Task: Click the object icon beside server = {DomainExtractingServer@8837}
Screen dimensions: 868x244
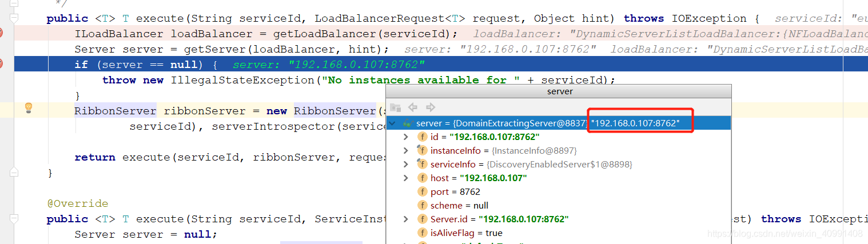Action: point(407,123)
